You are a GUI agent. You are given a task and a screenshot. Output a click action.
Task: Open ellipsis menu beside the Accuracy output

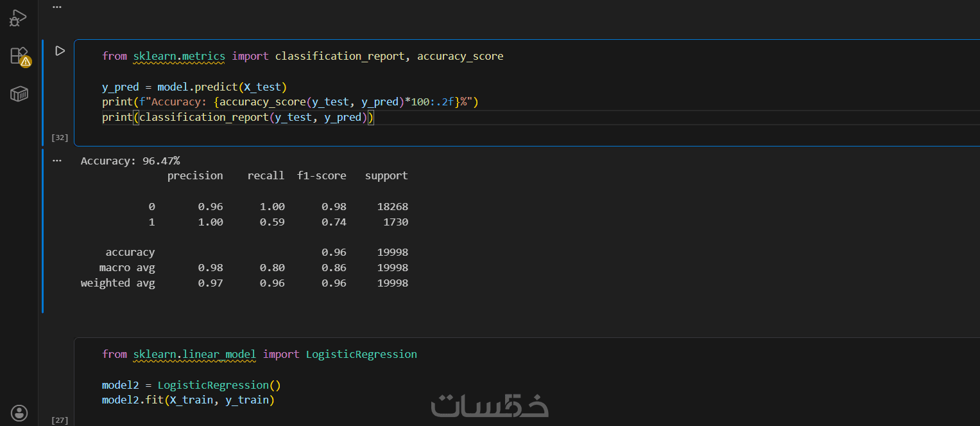point(57,161)
